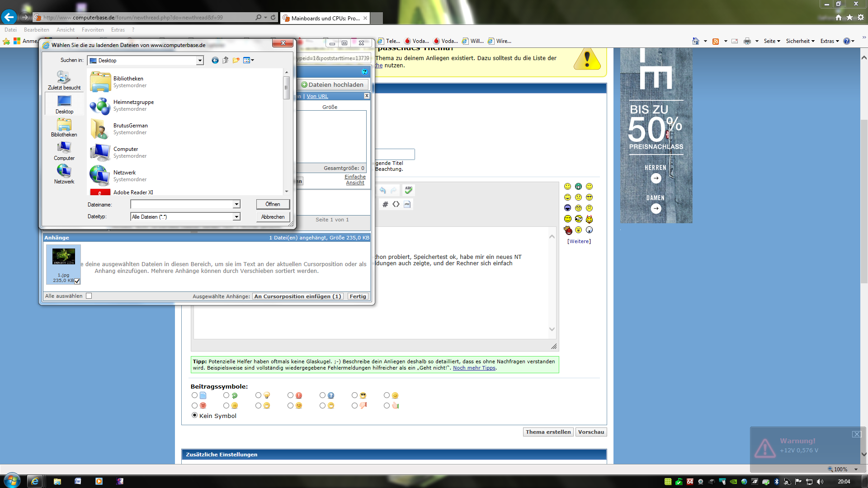Toggle the 'Alle auswählen' checkbox
The image size is (868, 488).
click(x=89, y=296)
